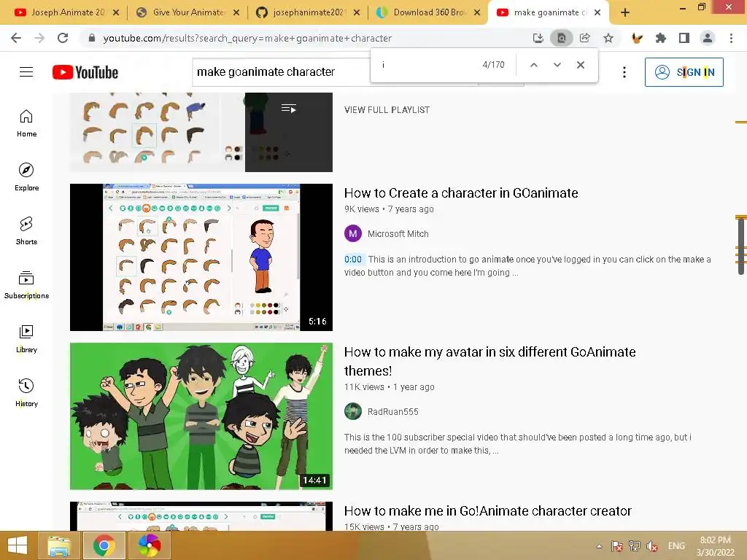The height and width of the screenshot is (560, 747).
Task: Open Microsoft Mitch channel name
Action: (398, 234)
